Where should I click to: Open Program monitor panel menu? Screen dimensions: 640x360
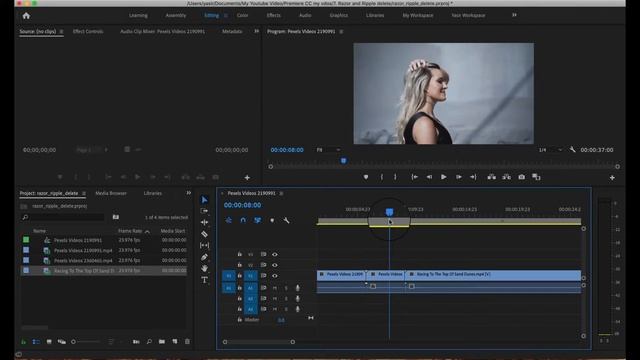pos(341,31)
